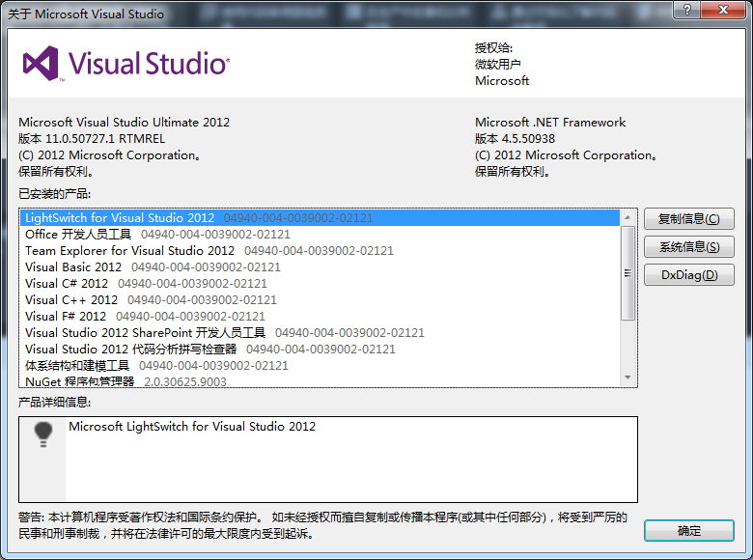Viewport: 753px width, 560px height.
Task: Select the NuGet 程序包管理器 row
Action: 320,381
